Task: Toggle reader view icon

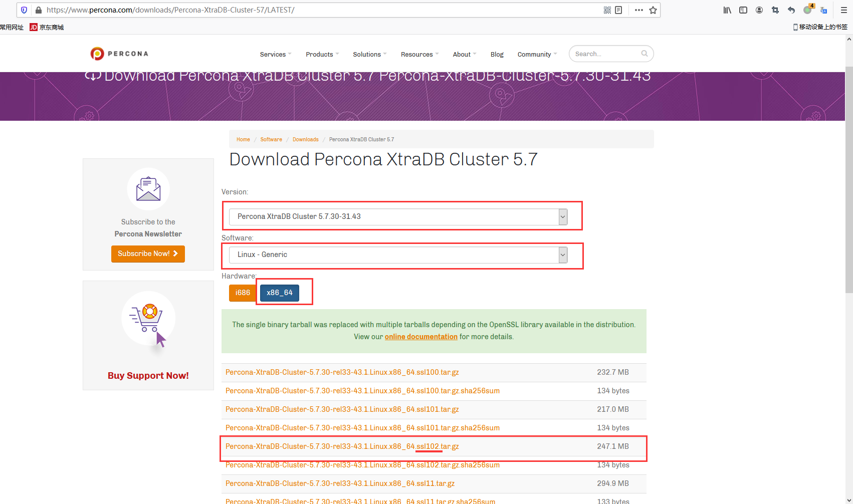Action: tap(618, 10)
